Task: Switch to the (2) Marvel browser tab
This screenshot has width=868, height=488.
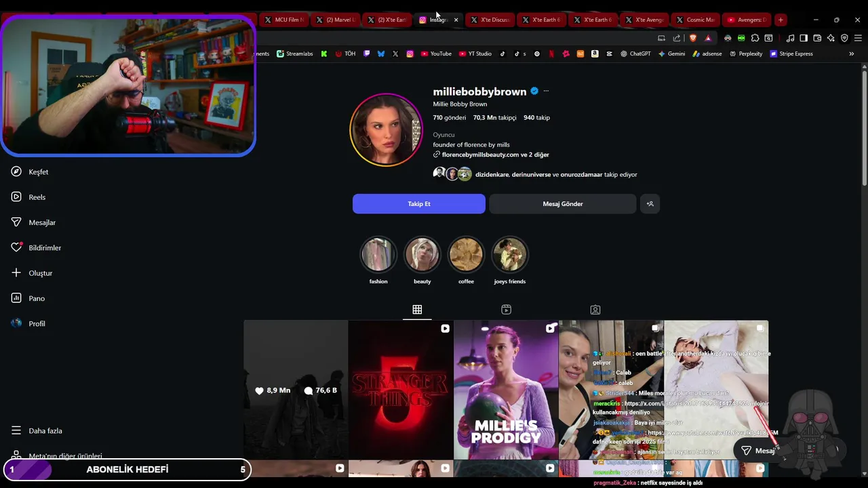Action: tap(336, 20)
